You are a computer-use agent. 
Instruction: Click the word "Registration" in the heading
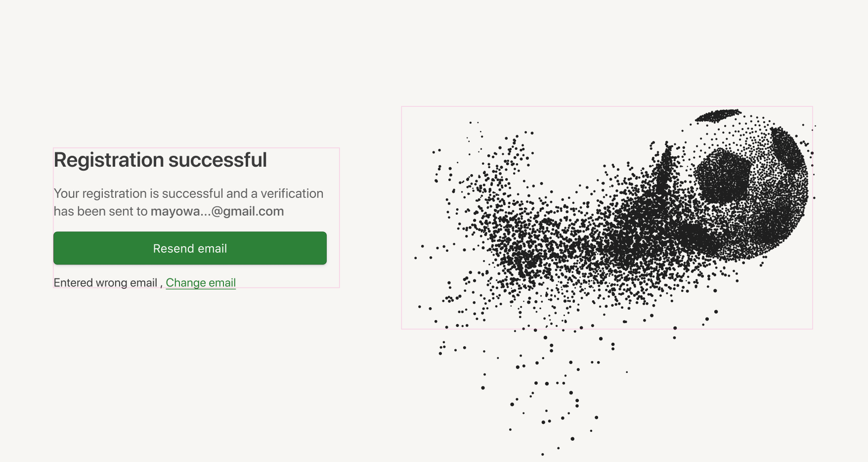(x=109, y=160)
